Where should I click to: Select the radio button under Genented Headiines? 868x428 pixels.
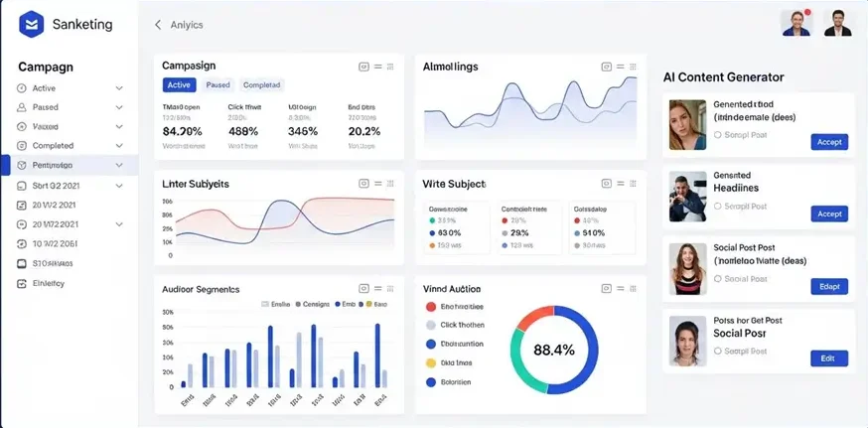tap(718, 206)
